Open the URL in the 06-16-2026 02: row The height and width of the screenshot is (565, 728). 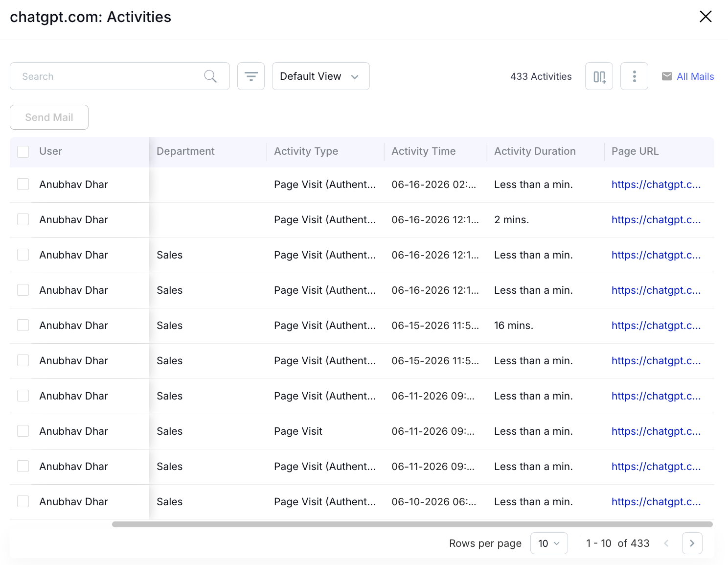click(656, 185)
